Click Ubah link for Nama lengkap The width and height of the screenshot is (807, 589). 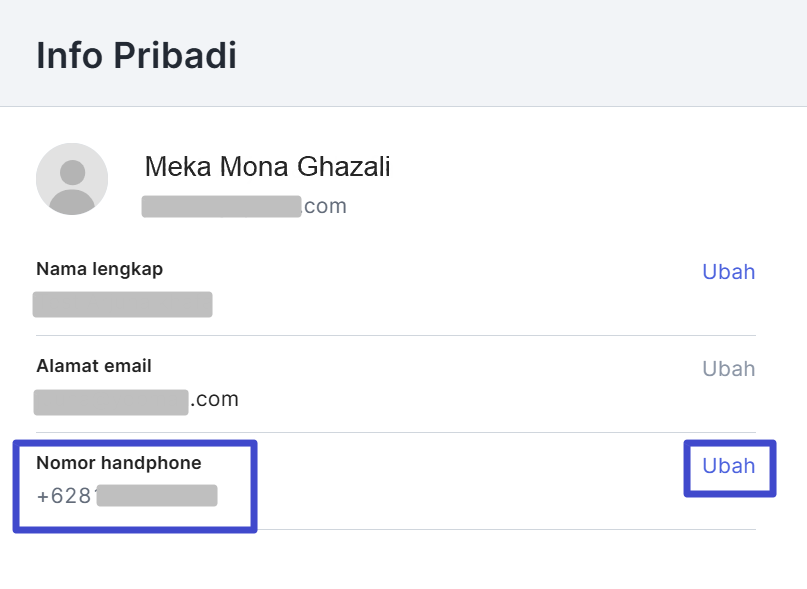pos(729,272)
